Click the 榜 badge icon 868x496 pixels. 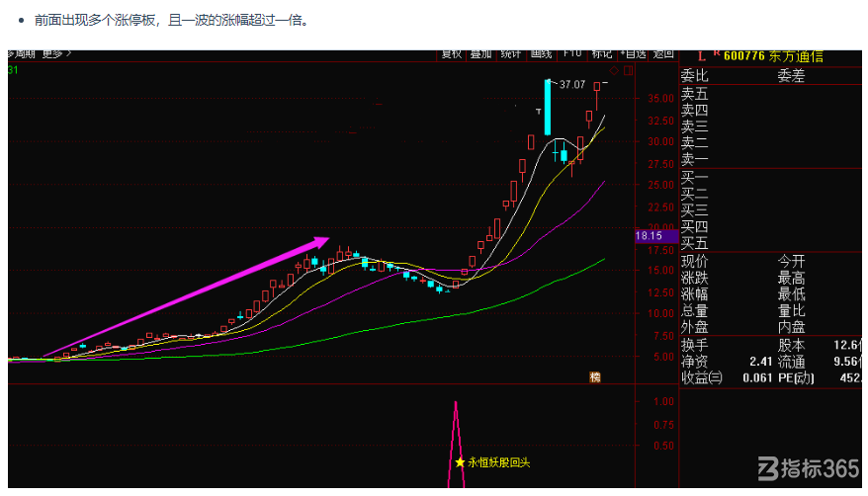[595, 377]
